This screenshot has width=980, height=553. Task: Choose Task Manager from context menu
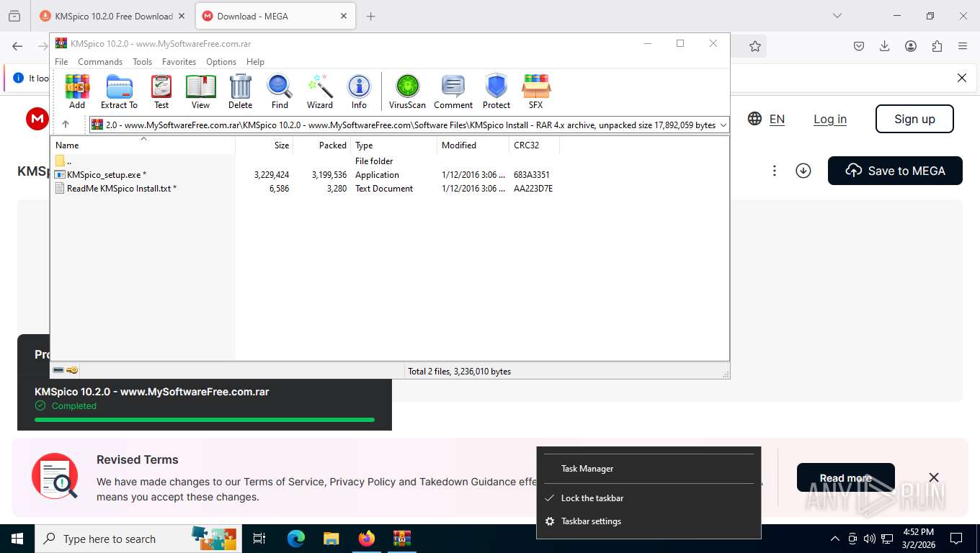[649, 469]
